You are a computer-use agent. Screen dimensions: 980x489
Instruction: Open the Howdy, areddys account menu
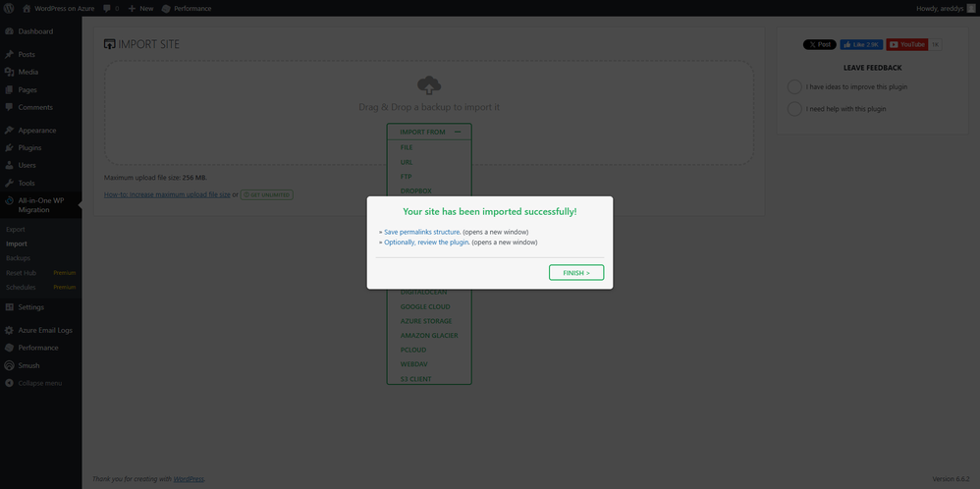point(945,8)
